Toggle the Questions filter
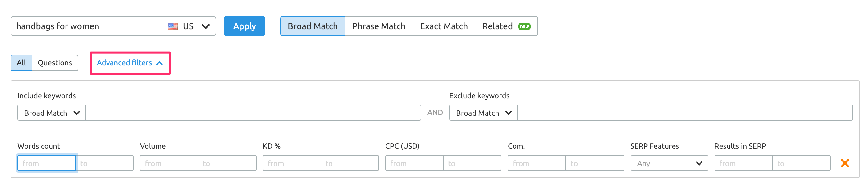Screen dimensions: 868x196 pos(55,63)
